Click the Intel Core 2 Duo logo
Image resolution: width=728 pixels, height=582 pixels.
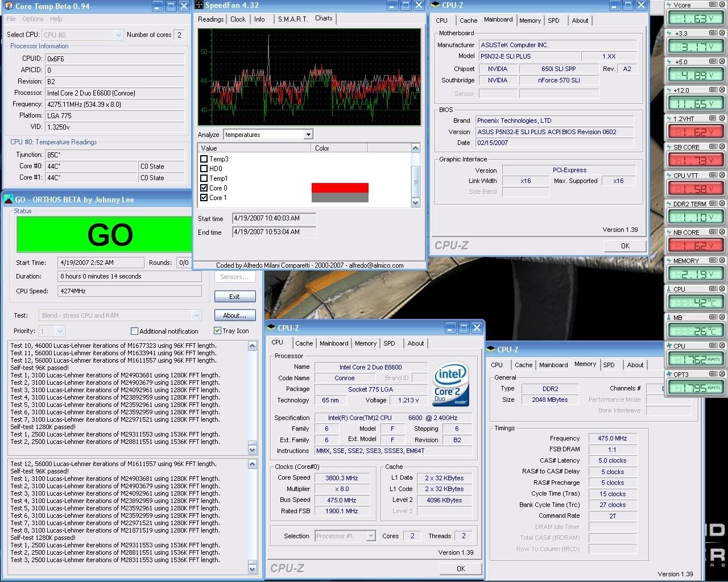coord(450,384)
